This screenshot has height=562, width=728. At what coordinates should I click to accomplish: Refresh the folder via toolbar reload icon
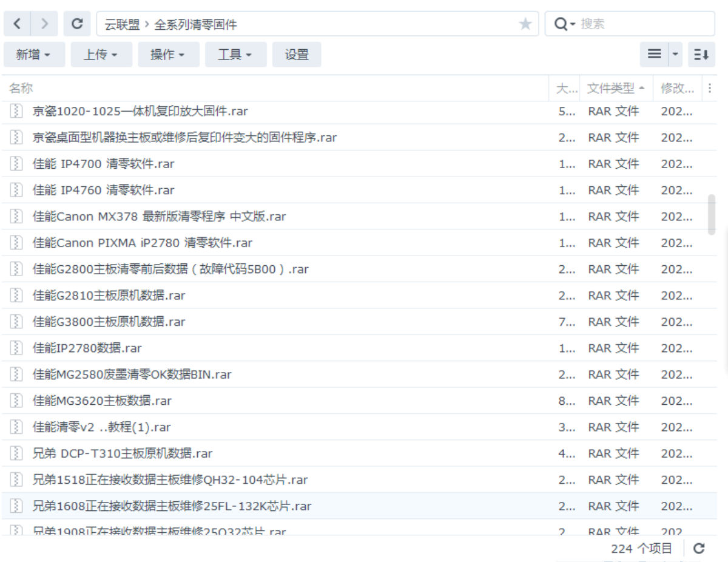[x=77, y=24]
